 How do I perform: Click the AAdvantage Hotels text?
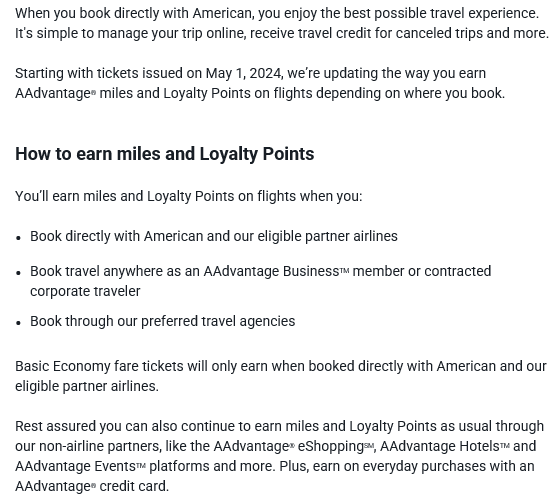point(445,446)
